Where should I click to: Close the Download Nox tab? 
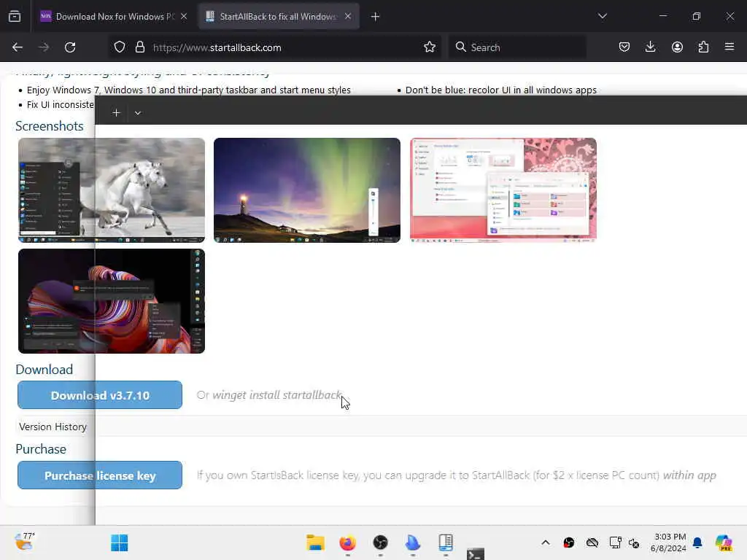tap(184, 17)
